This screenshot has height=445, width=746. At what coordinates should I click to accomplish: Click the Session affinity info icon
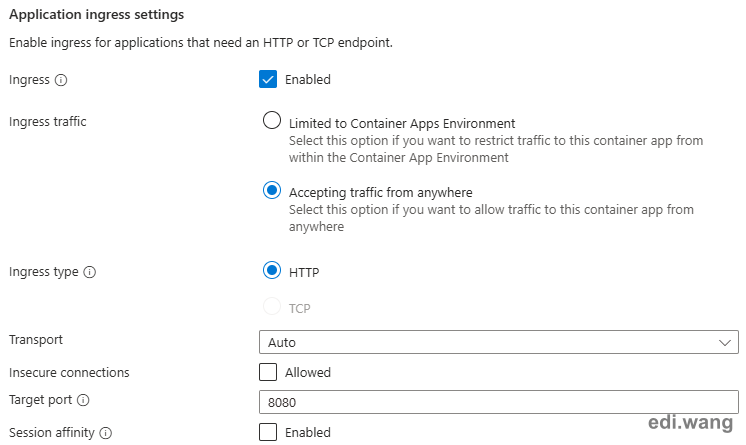[106, 433]
